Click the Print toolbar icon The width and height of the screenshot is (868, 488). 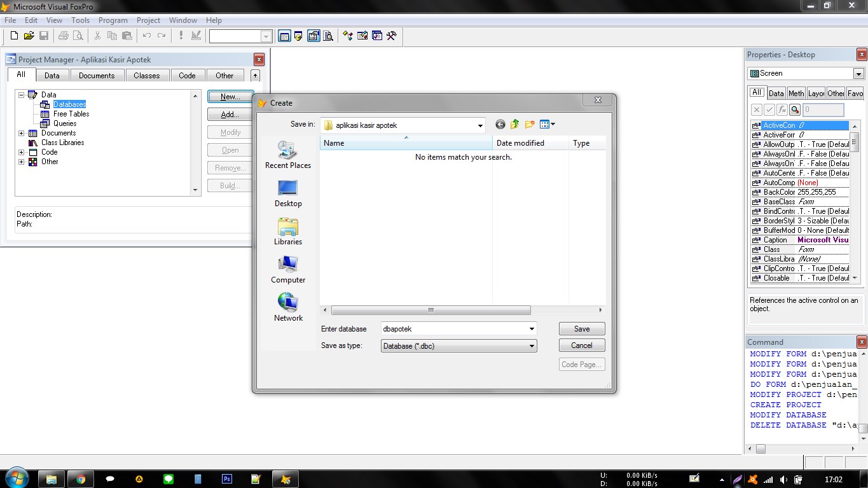64,36
